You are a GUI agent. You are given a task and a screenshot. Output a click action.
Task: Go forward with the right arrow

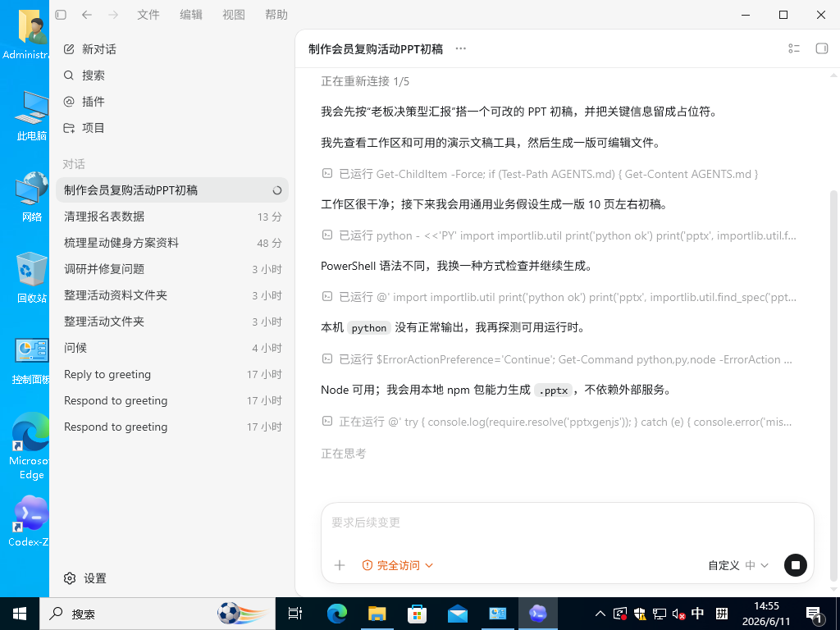113,15
